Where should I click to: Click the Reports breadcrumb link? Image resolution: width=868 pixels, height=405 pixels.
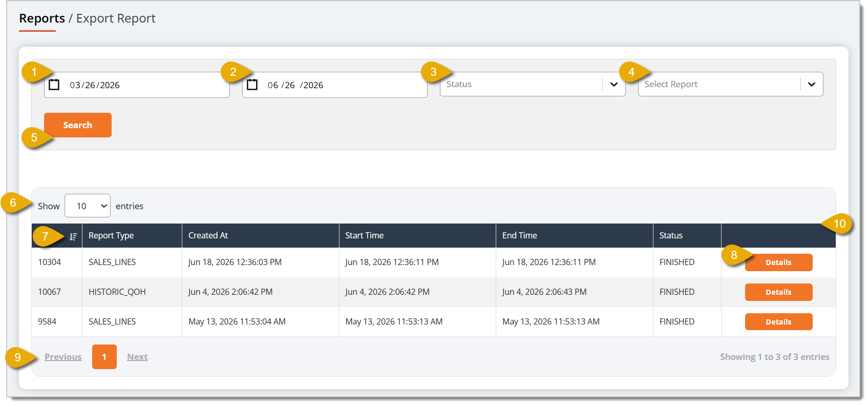42,18
